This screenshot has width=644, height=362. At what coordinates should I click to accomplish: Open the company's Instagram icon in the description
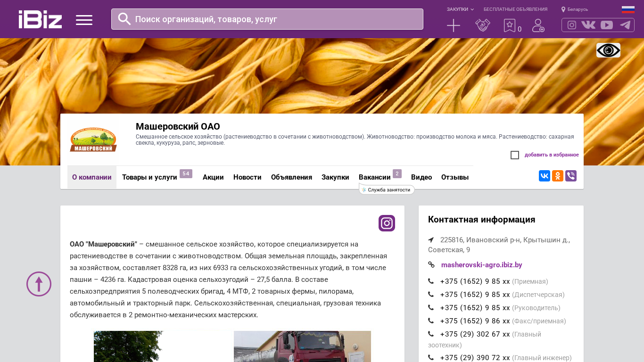coord(387,223)
